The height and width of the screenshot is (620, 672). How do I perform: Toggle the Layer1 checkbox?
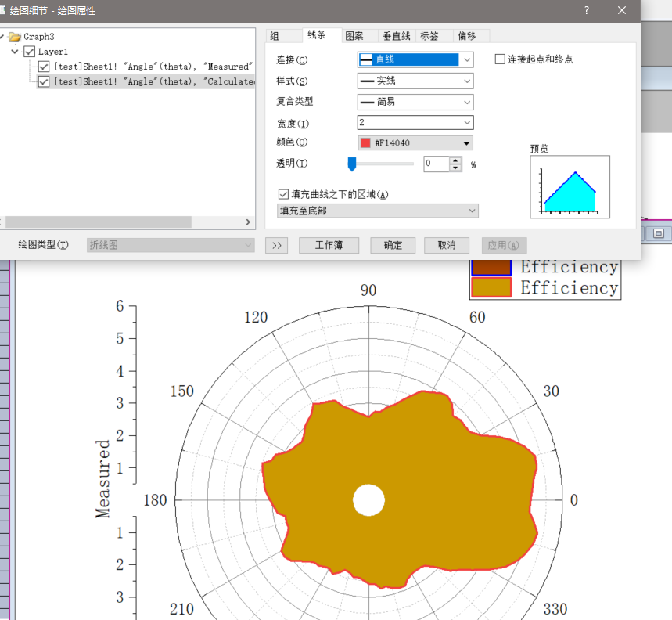coord(29,52)
